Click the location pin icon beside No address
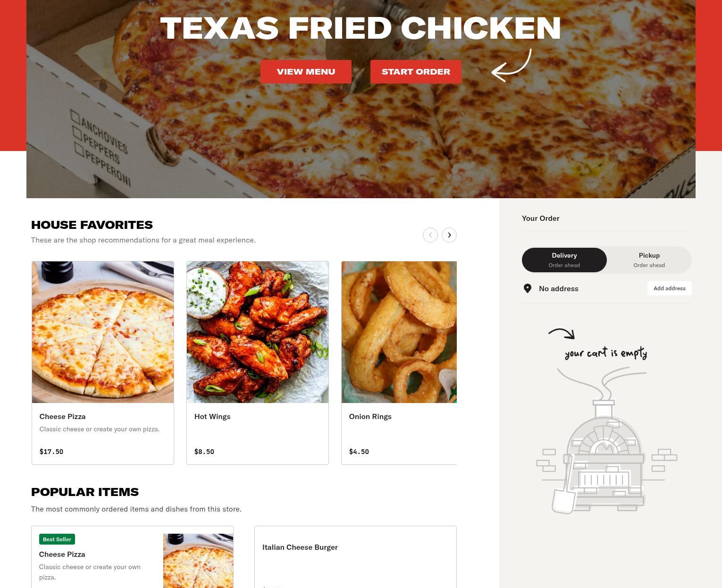The height and width of the screenshot is (588, 722). click(x=528, y=288)
